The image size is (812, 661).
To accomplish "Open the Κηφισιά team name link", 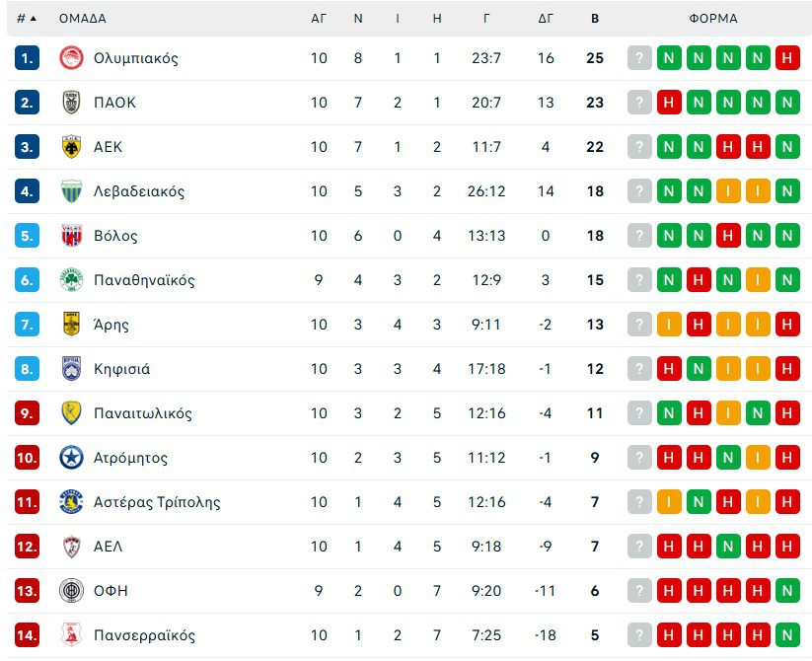I will click(x=121, y=369).
